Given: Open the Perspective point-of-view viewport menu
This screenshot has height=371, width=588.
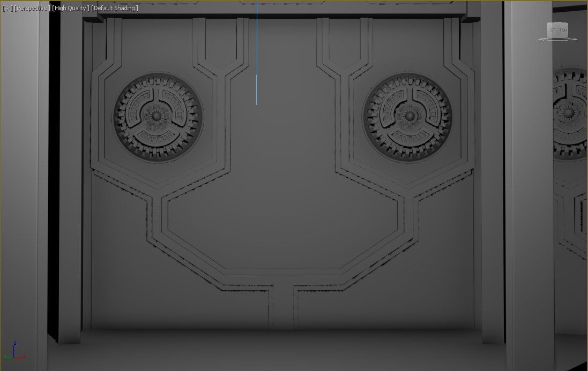Looking at the screenshot, I should click(x=32, y=8).
